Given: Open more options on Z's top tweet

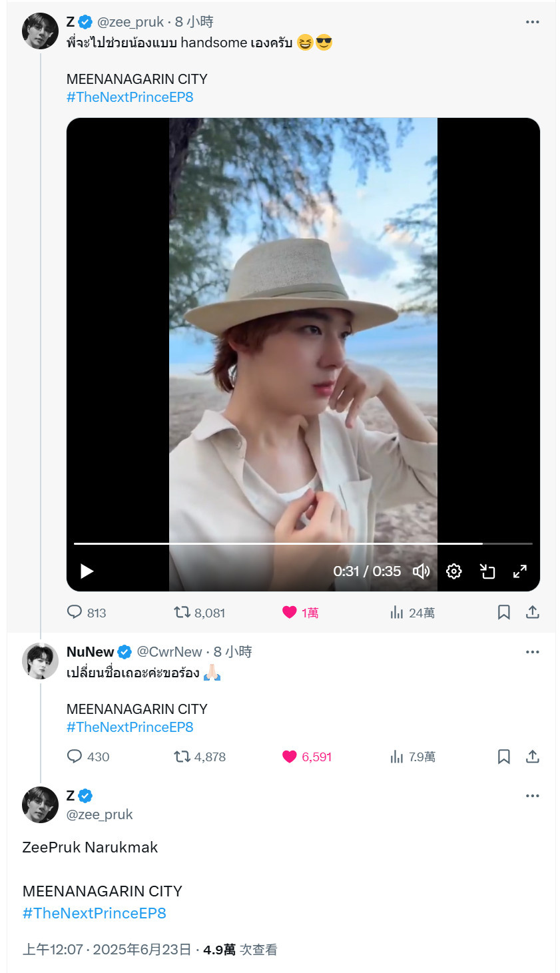Looking at the screenshot, I should [532, 22].
